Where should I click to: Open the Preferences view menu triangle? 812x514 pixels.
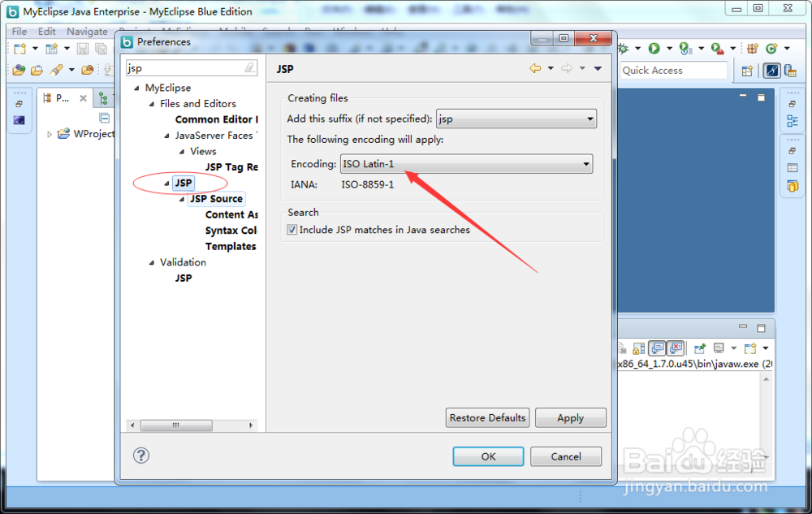point(598,68)
